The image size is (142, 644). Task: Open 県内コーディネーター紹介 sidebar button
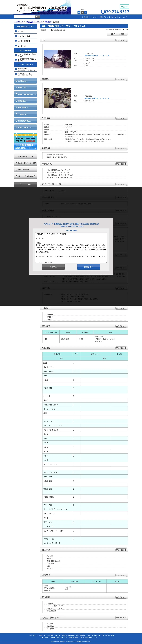(x=25, y=163)
